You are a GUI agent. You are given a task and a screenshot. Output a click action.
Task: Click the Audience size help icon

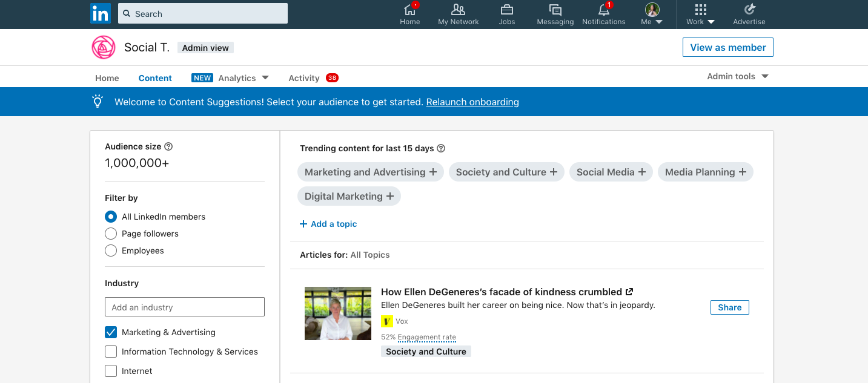click(169, 146)
